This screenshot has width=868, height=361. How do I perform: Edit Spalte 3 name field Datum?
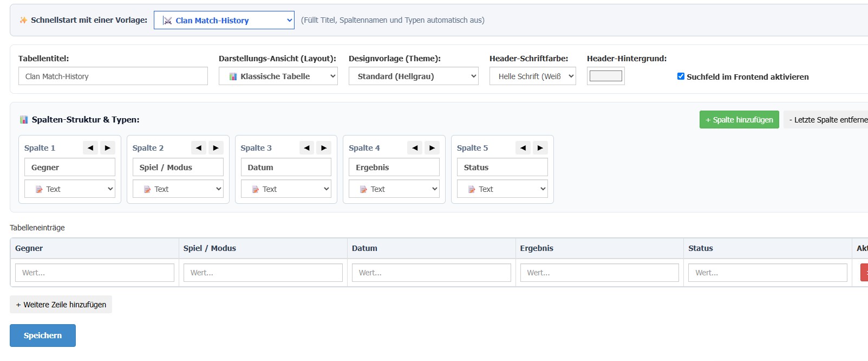(286, 167)
